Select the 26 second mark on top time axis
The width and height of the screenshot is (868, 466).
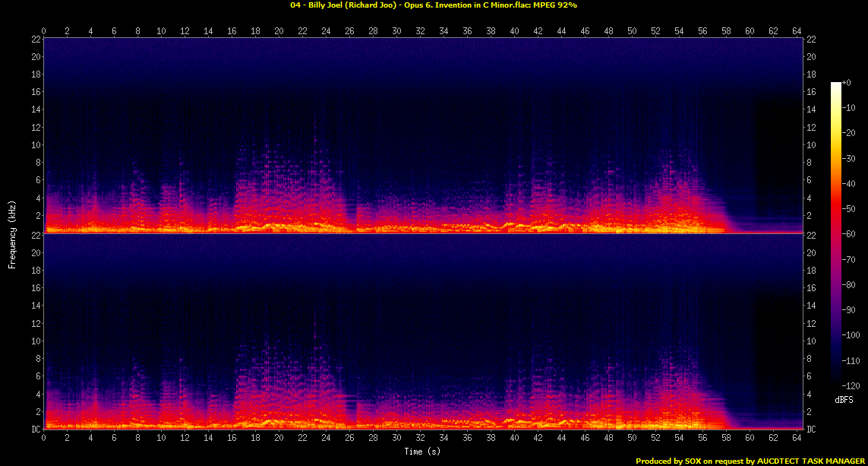349,31
